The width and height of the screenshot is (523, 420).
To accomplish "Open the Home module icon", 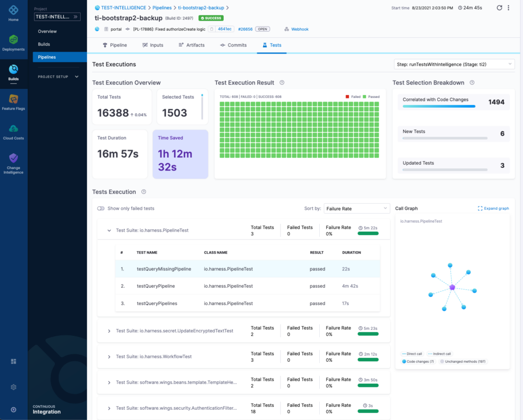I will [x=13, y=10].
